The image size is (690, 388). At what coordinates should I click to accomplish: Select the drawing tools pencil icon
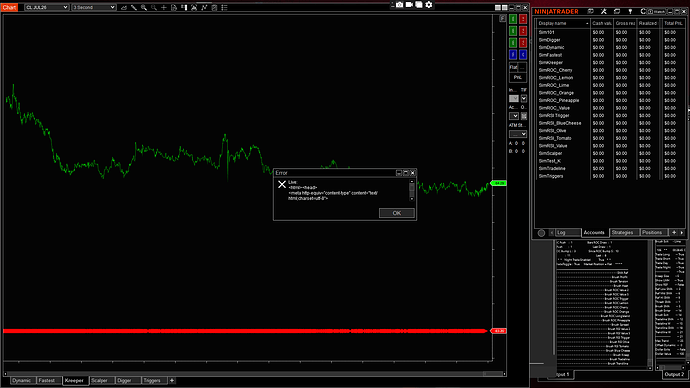(134, 7)
